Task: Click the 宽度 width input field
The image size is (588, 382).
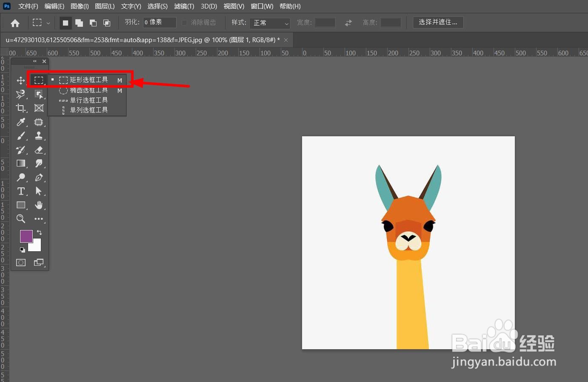Action: pos(325,23)
